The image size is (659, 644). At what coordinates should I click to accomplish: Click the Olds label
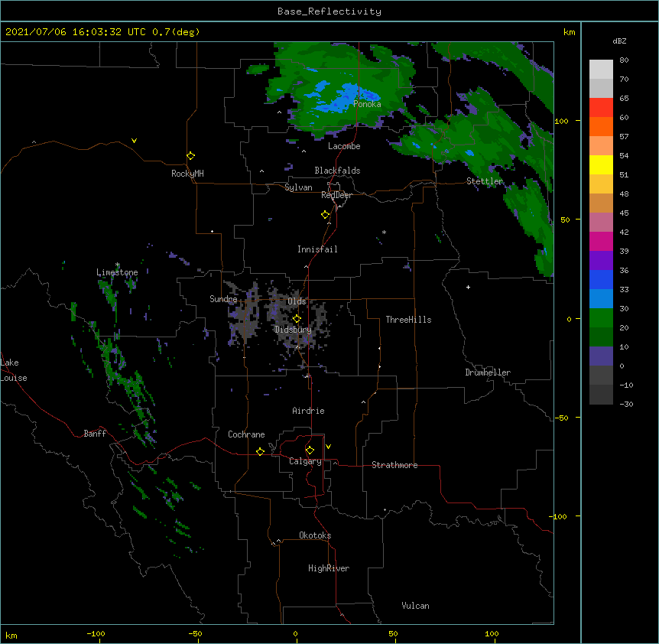click(x=297, y=301)
